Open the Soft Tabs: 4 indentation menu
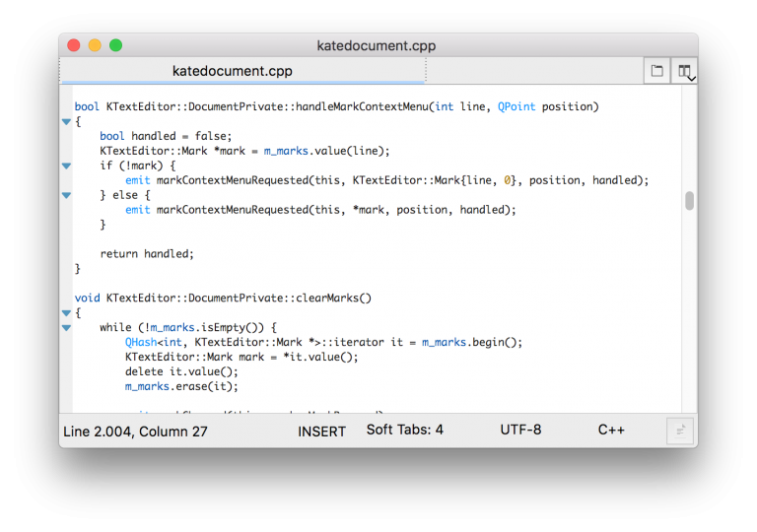Image resolution: width=757 pixels, height=532 pixels. pyautogui.click(x=404, y=431)
